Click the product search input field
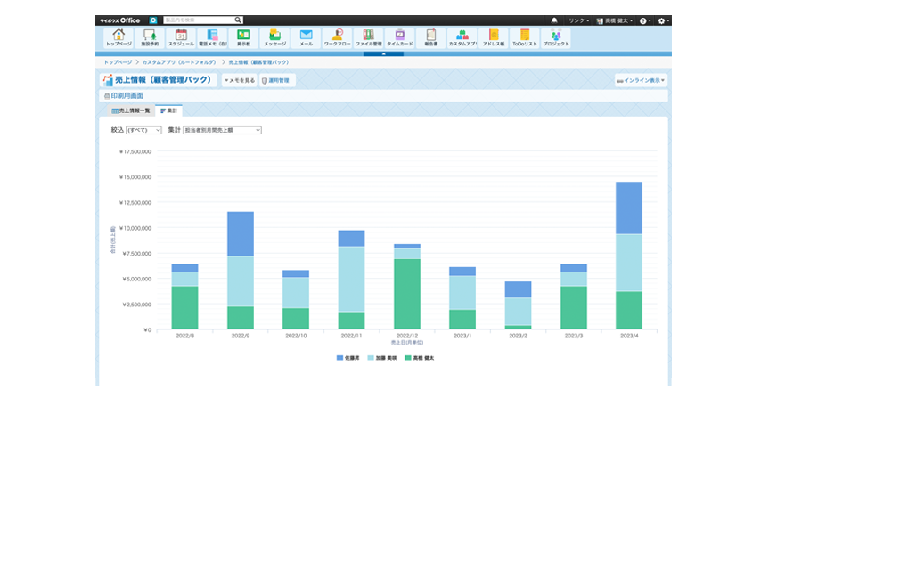This screenshot has width=924, height=569. coord(199,20)
